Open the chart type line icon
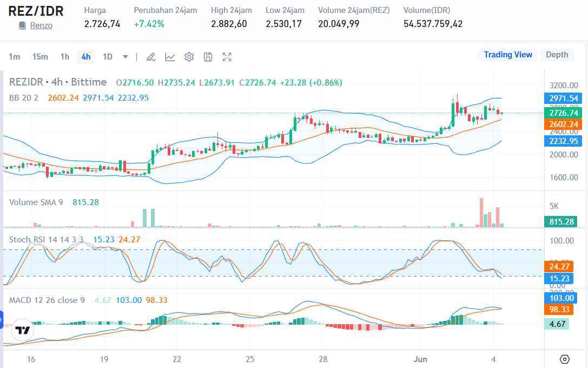 pos(170,56)
